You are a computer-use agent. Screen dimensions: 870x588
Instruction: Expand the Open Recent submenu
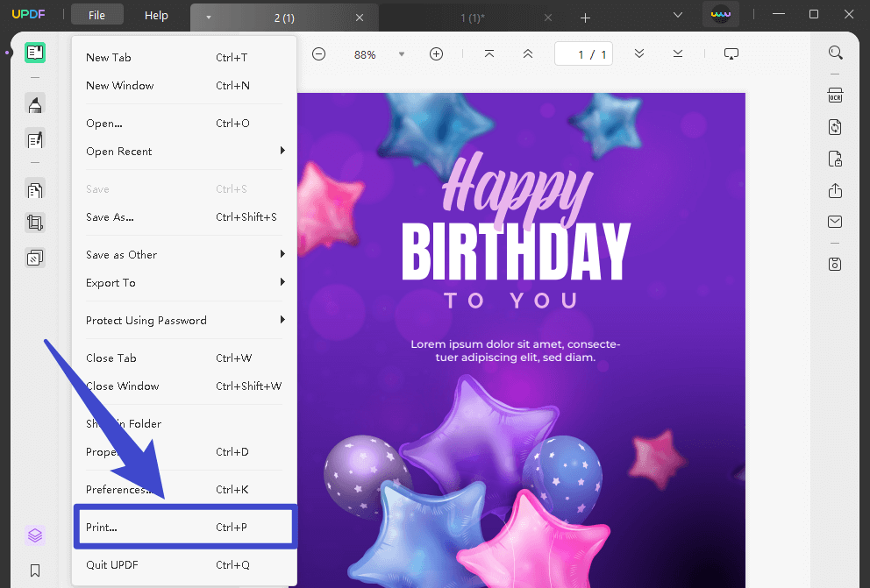184,151
